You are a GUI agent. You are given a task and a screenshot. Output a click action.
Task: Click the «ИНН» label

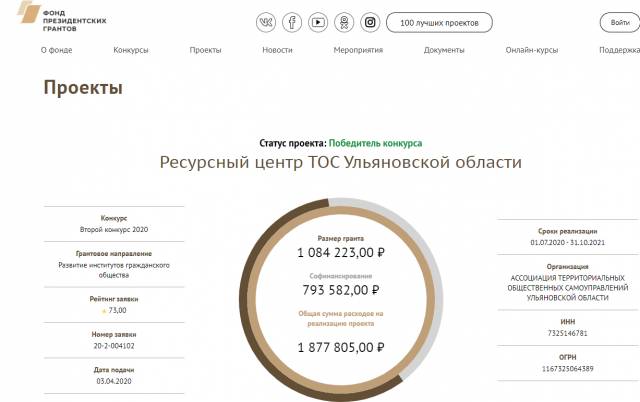coord(567,322)
